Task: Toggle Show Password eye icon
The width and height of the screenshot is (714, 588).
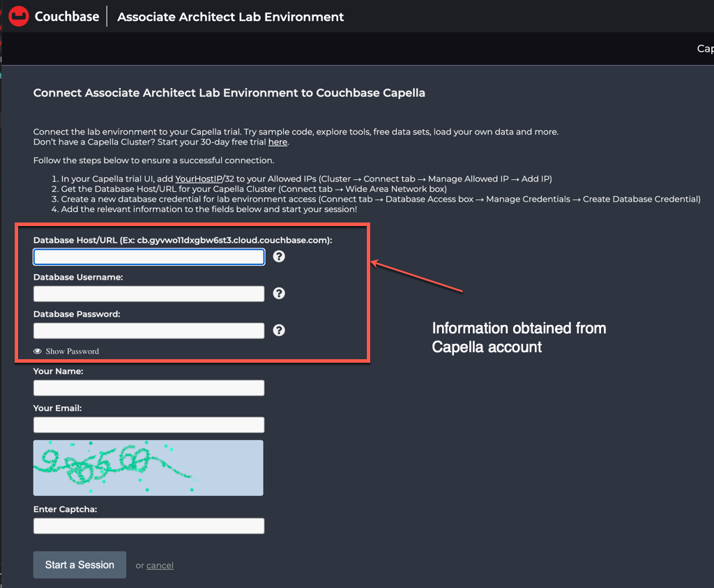Action: (38, 351)
